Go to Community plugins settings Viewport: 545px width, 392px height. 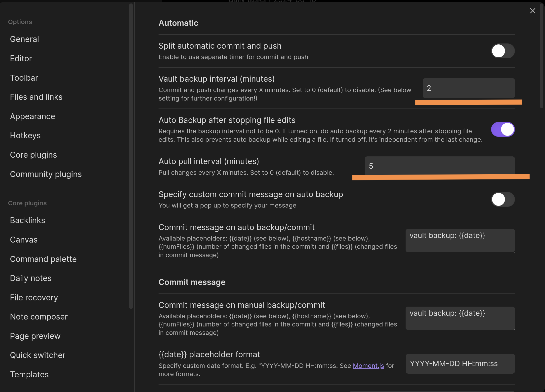click(x=46, y=174)
